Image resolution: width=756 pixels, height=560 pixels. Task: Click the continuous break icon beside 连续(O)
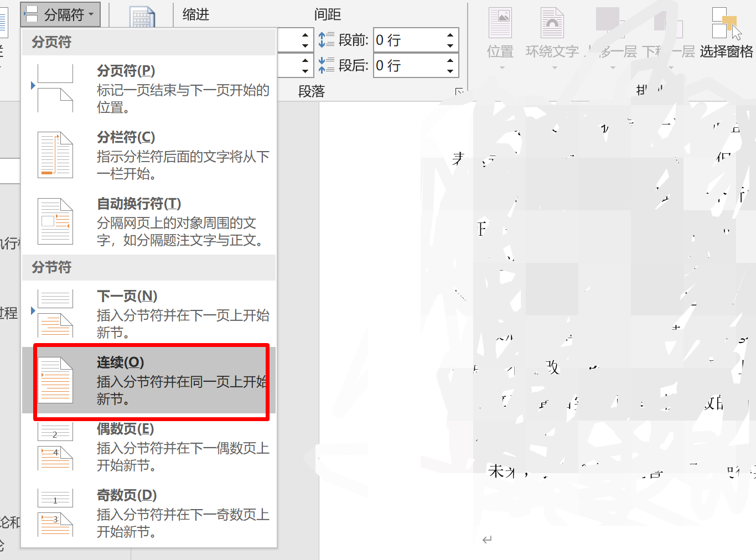coord(55,381)
